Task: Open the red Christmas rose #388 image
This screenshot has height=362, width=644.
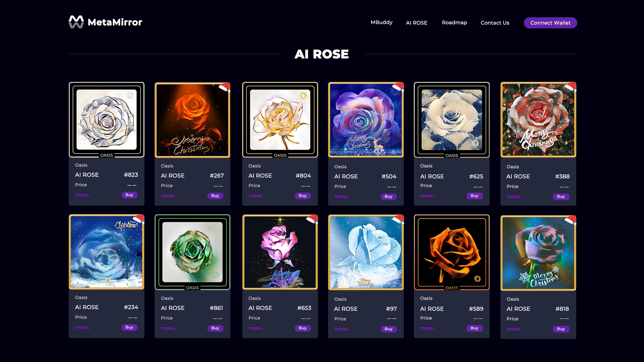Action: point(538,120)
